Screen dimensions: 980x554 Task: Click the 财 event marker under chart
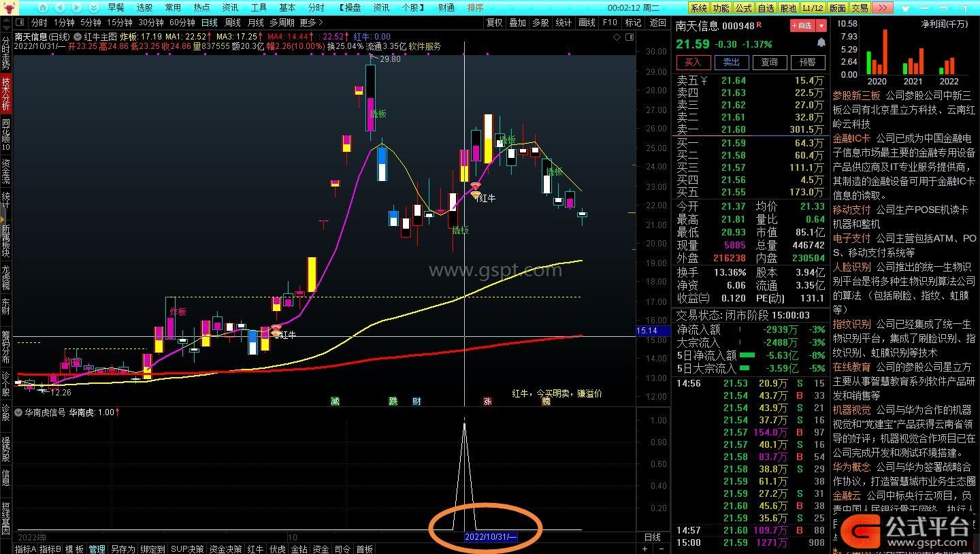coord(416,401)
